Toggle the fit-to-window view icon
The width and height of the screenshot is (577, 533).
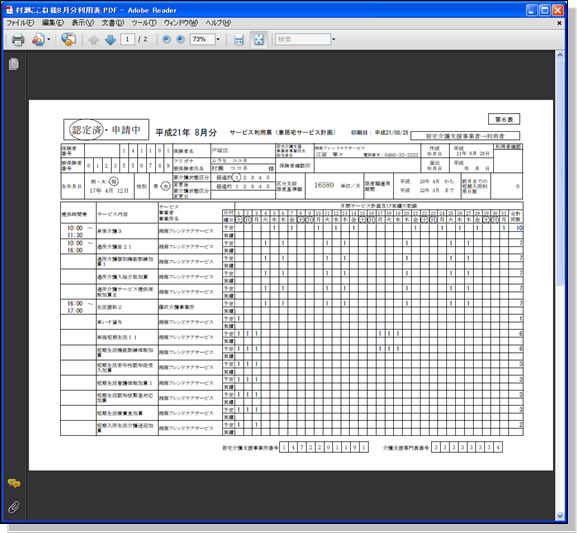click(259, 39)
